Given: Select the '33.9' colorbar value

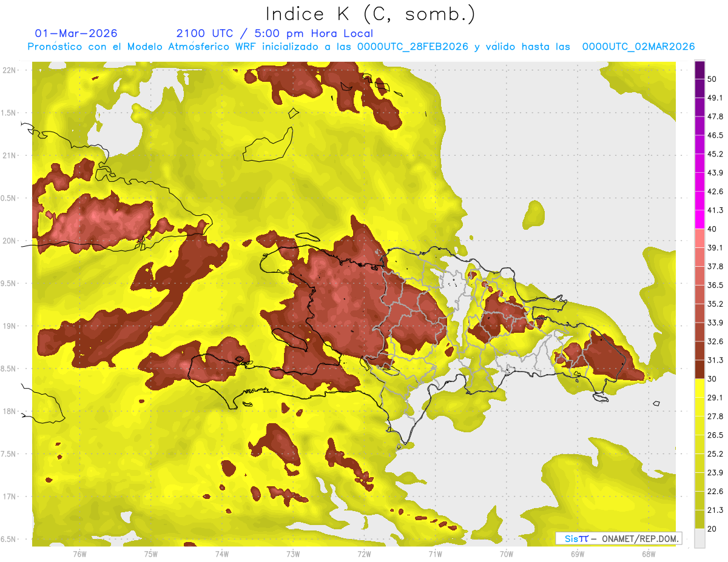Looking at the screenshot, I should coord(715,323).
